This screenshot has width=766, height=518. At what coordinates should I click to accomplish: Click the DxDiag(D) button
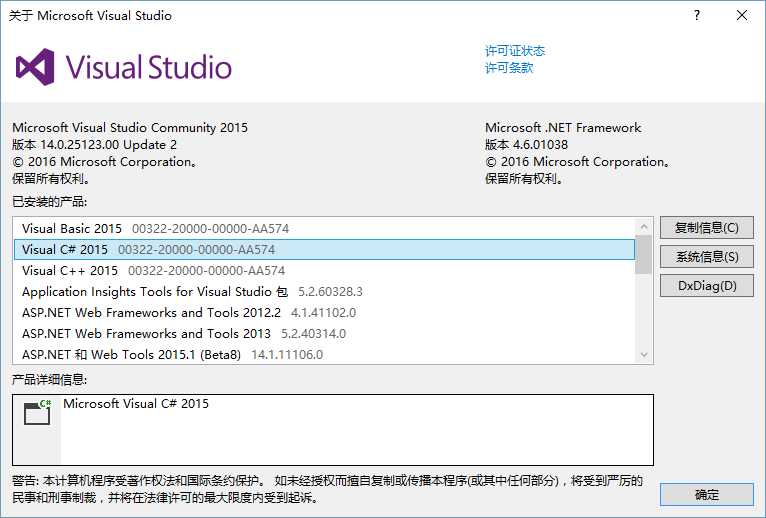706,286
